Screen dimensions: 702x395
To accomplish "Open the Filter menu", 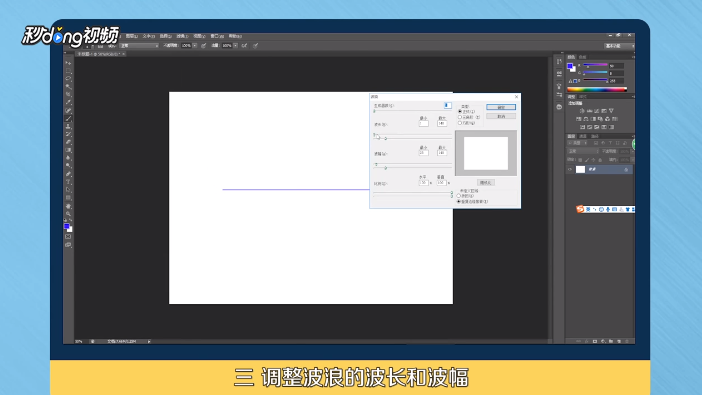I will (x=182, y=36).
